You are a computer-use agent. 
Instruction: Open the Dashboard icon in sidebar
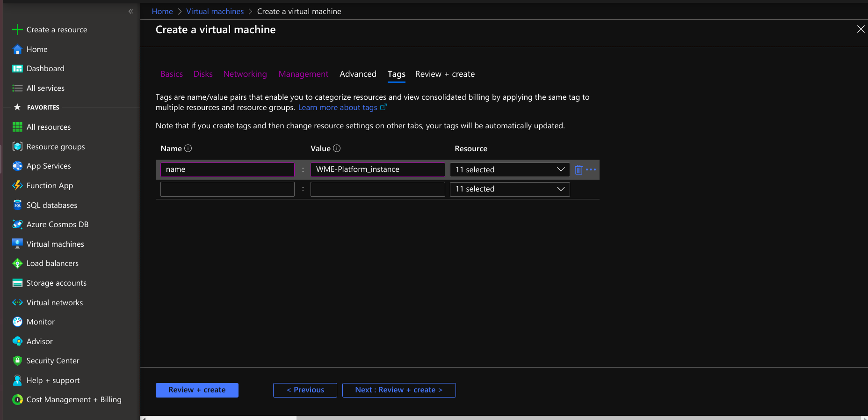point(17,69)
